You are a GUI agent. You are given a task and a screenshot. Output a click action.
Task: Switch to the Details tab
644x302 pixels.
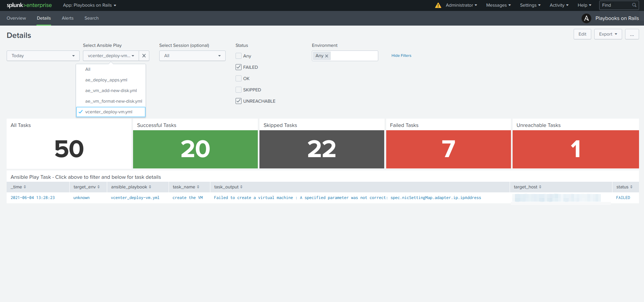pos(44,18)
